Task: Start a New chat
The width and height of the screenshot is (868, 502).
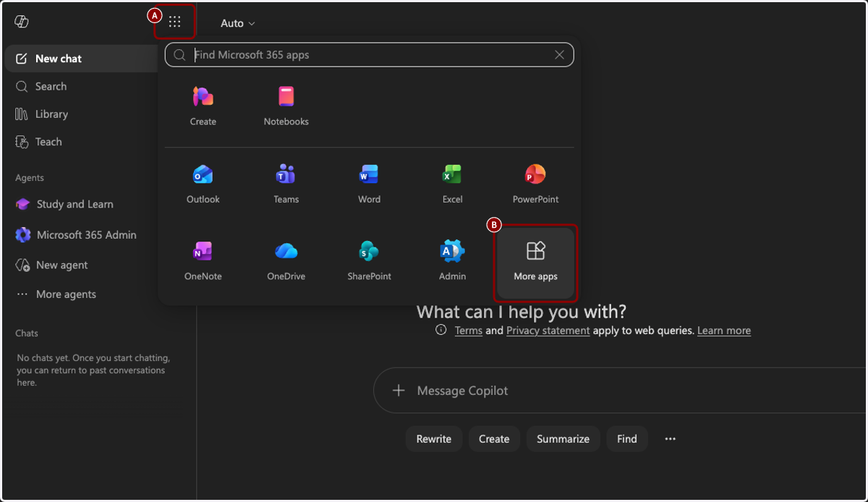Action: [x=81, y=59]
